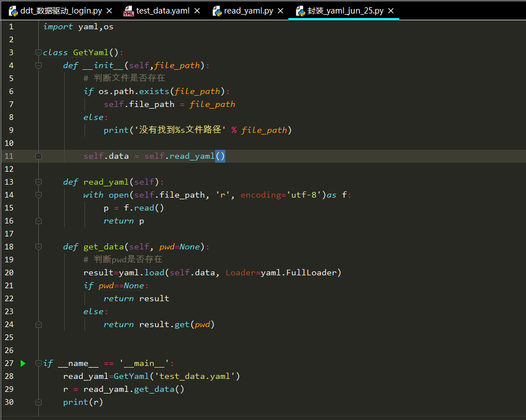Image resolution: width=526 pixels, height=420 pixels.
Task: Switch to the ddt_数据驱动_login.py tab
Action: [61, 11]
